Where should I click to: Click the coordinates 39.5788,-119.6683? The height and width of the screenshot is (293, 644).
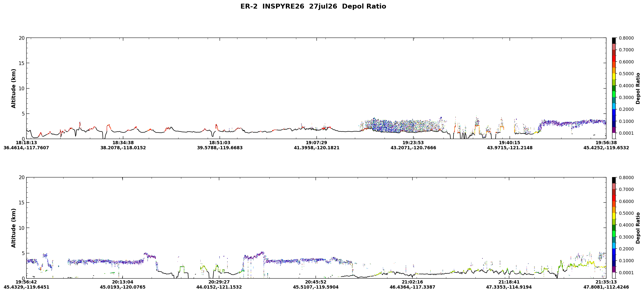(x=220, y=148)
